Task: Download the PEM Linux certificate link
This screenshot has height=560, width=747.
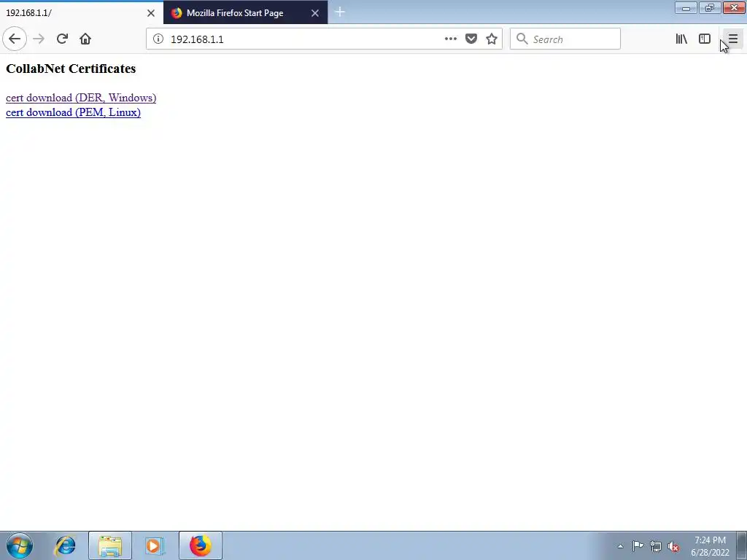Action: [x=74, y=112]
